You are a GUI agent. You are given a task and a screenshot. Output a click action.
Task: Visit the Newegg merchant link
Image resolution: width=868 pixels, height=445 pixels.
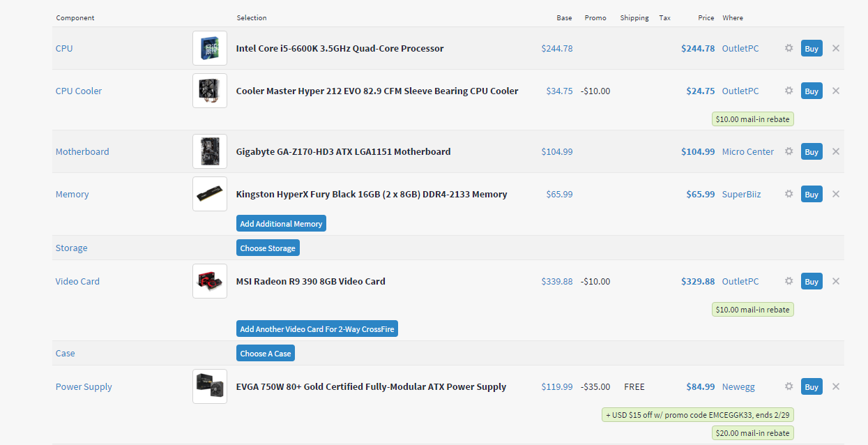pyautogui.click(x=738, y=386)
